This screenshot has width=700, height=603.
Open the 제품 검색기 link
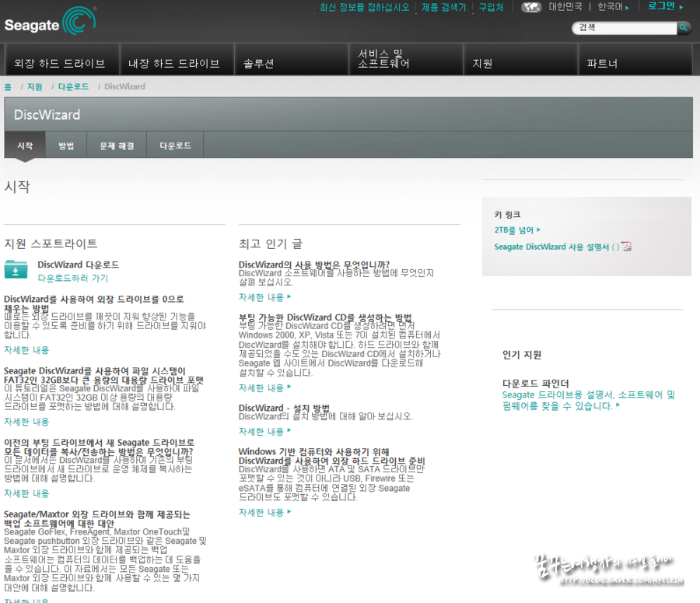(x=444, y=8)
